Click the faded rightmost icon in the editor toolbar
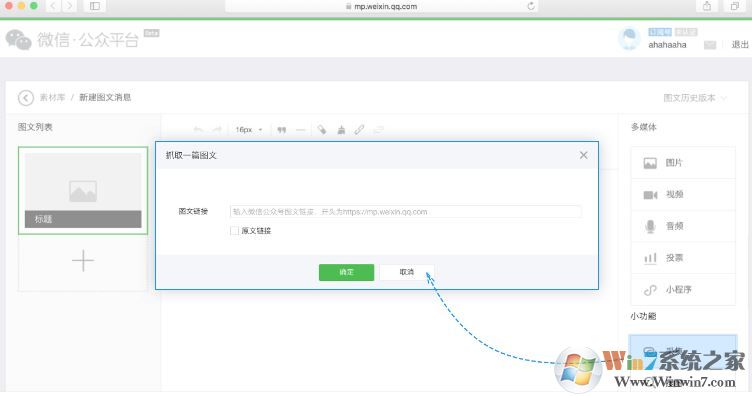This screenshot has width=752, height=396. click(378, 129)
